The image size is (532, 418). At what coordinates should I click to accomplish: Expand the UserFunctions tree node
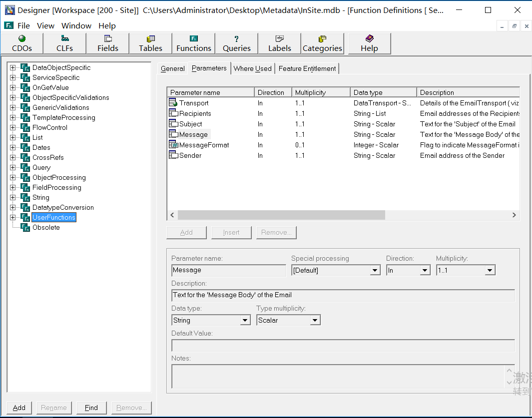13,217
